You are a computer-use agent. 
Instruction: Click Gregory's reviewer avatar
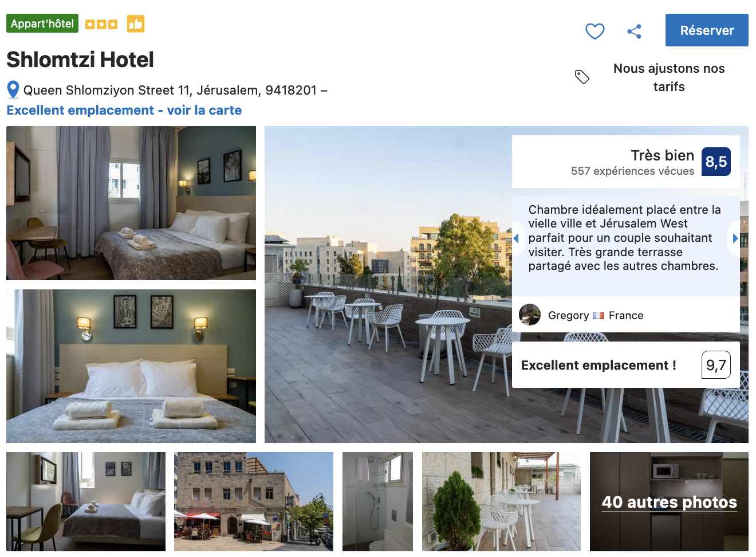[x=530, y=315]
